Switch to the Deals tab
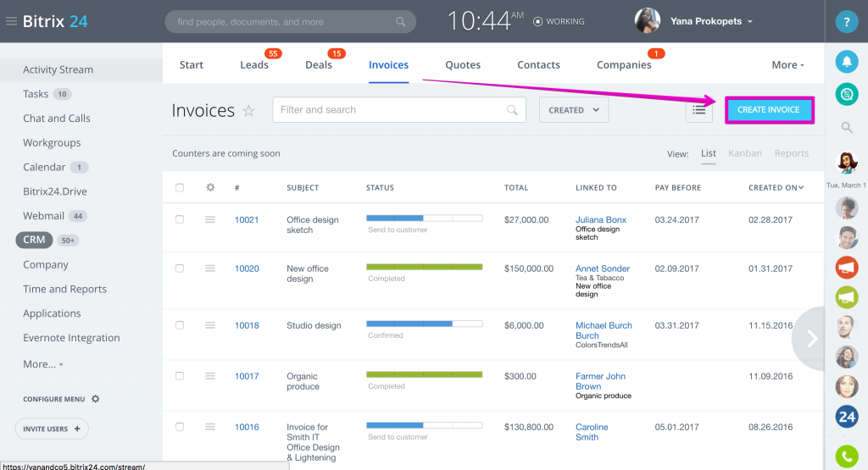 point(319,64)
